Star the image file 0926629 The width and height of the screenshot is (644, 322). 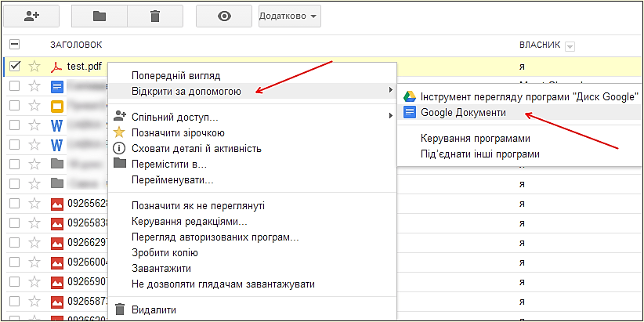coord(34,242)
